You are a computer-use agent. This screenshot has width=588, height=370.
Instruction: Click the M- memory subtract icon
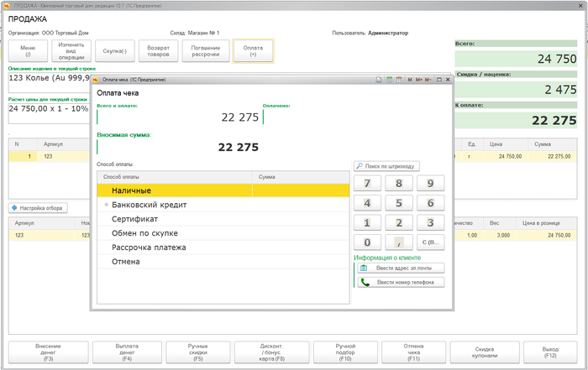[x=428, y=80]
